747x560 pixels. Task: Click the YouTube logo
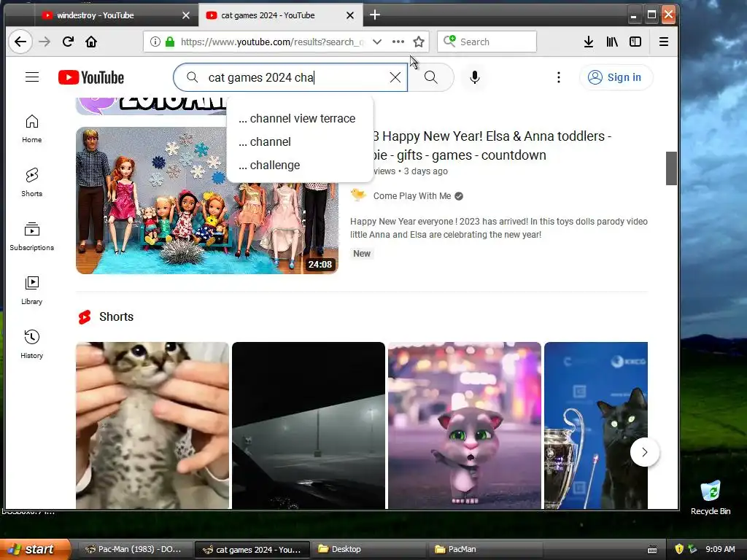(x=91, y=77)
